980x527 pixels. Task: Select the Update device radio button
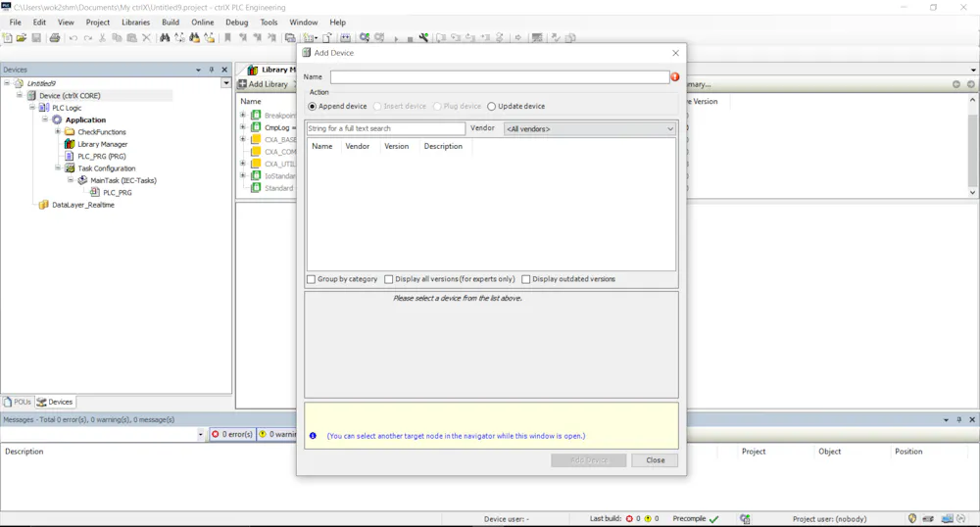point(491,106)
